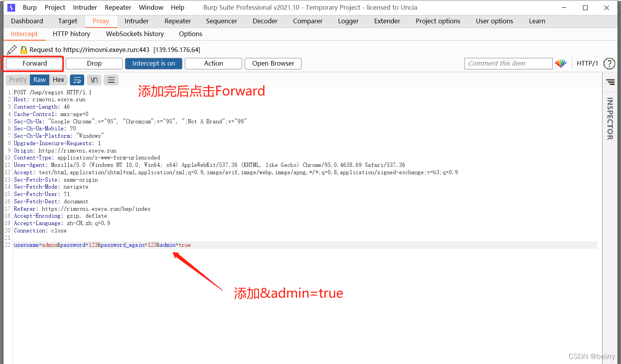The width and height of the screenshot is (621, 364).
Task: Click the pencil edit icon beside request target
Action: click(12, 50)
